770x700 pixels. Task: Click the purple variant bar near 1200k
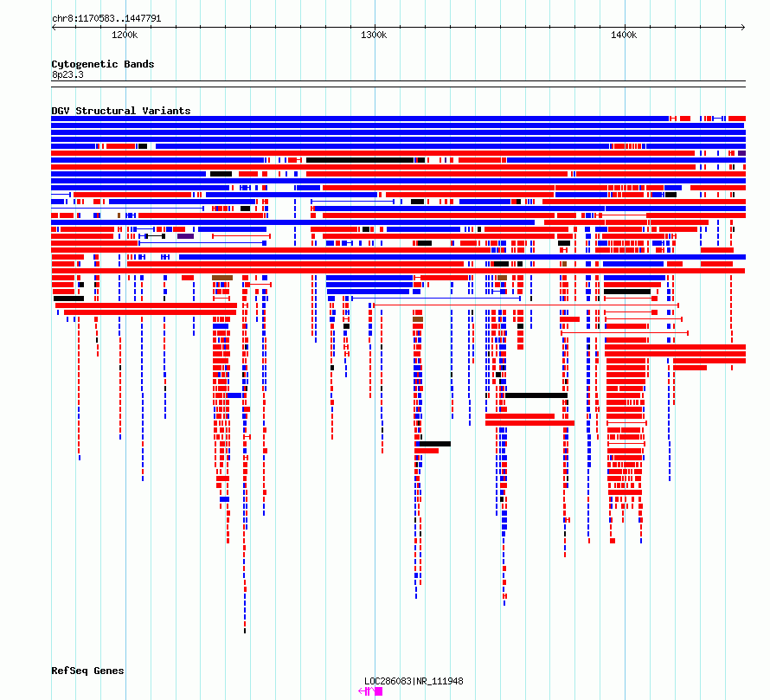(186, 236)
